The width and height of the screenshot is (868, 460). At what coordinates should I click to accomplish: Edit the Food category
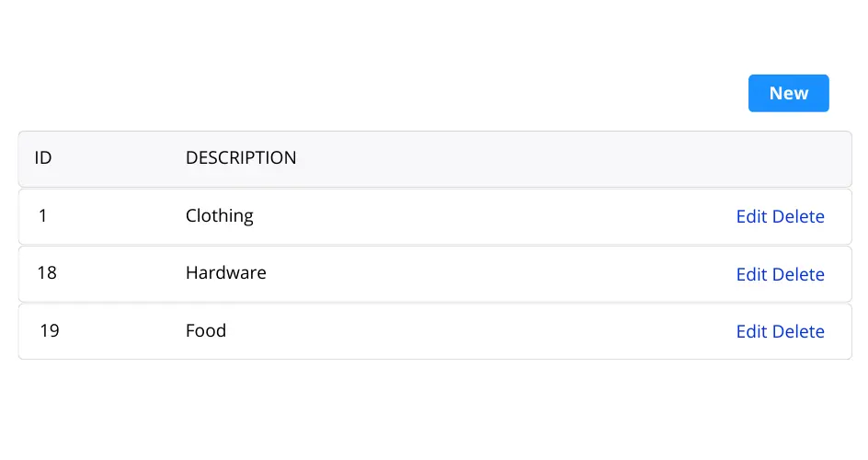coord(751,331)
